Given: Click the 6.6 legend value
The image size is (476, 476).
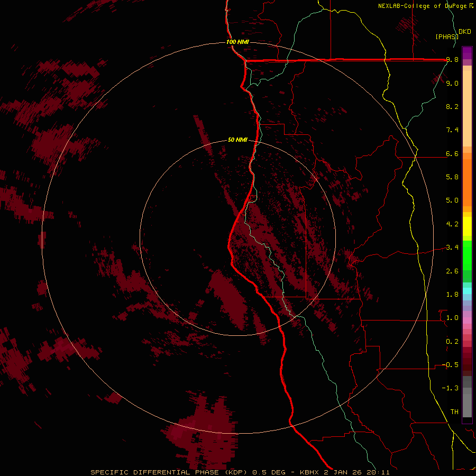Looking at the screenshot, I should pos(452,153).
